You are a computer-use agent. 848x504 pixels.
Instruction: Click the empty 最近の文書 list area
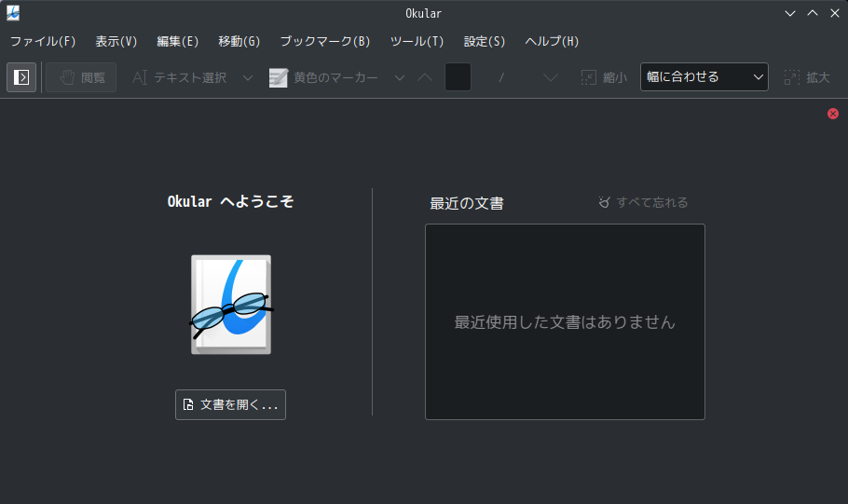(565, 321)
